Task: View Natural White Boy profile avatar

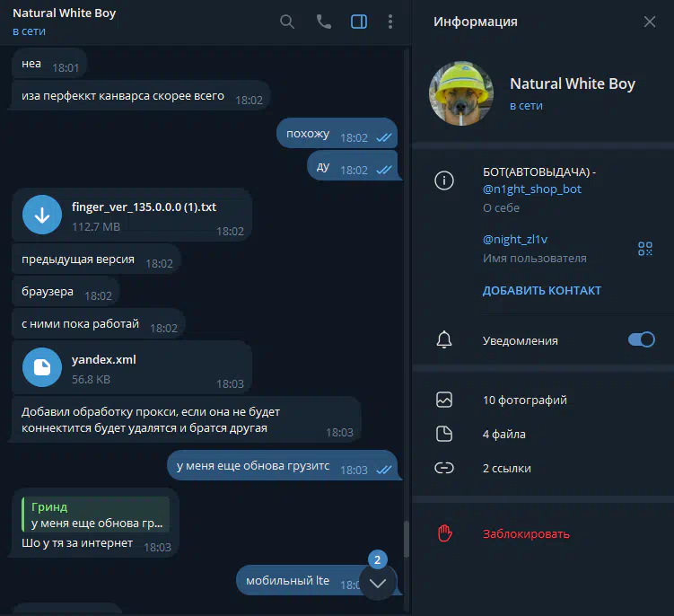Action: tap(461, 93)
